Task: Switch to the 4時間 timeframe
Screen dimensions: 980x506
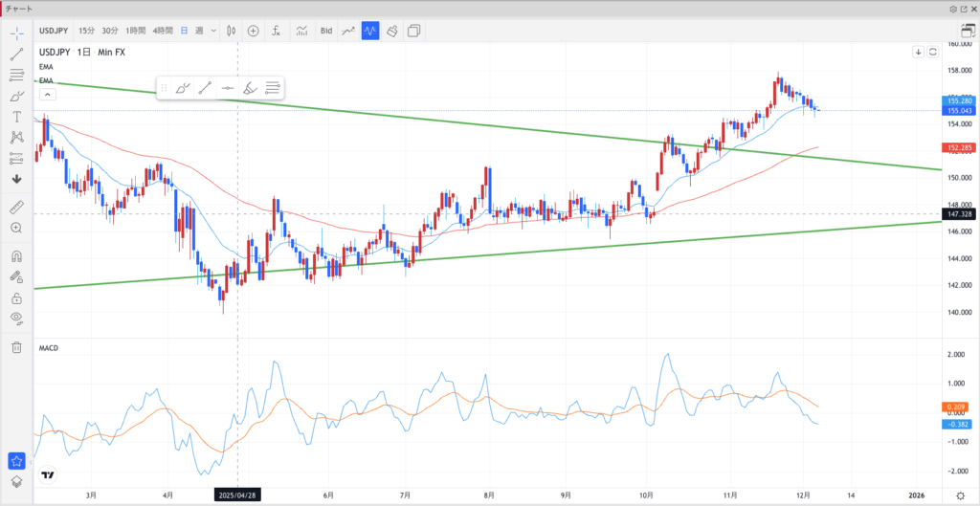Action: click(x=164, y=31)
